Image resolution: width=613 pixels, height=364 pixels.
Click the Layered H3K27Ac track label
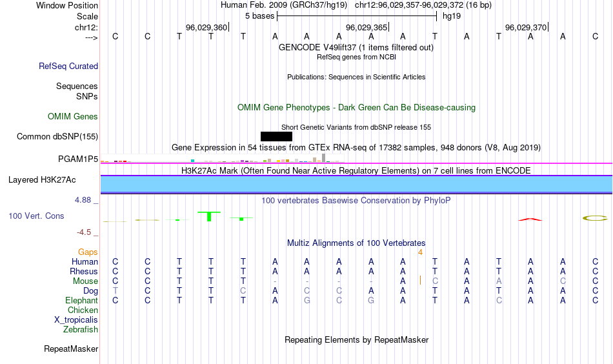pyautogui.click(x=42, y=180)
